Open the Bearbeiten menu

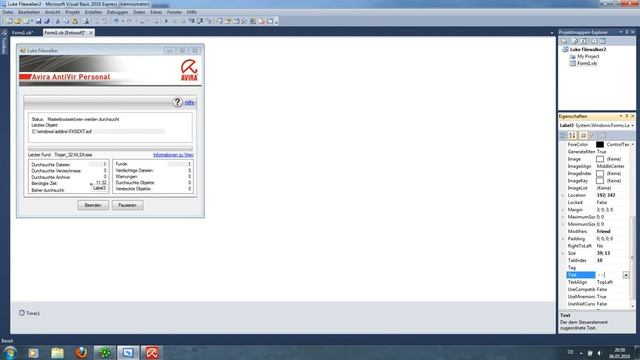coord(29,12)
